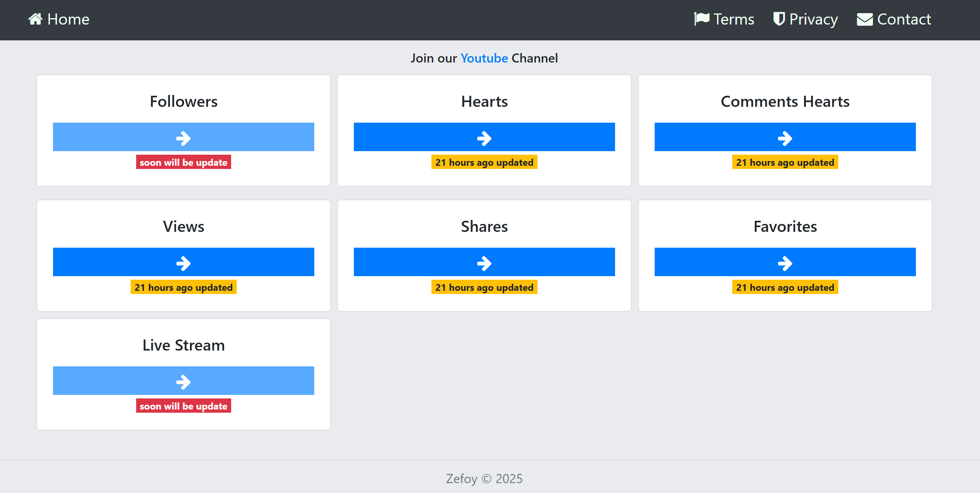The image size is (980, 493).
Task: Click the arrow icon under Views
Action: 184,264
